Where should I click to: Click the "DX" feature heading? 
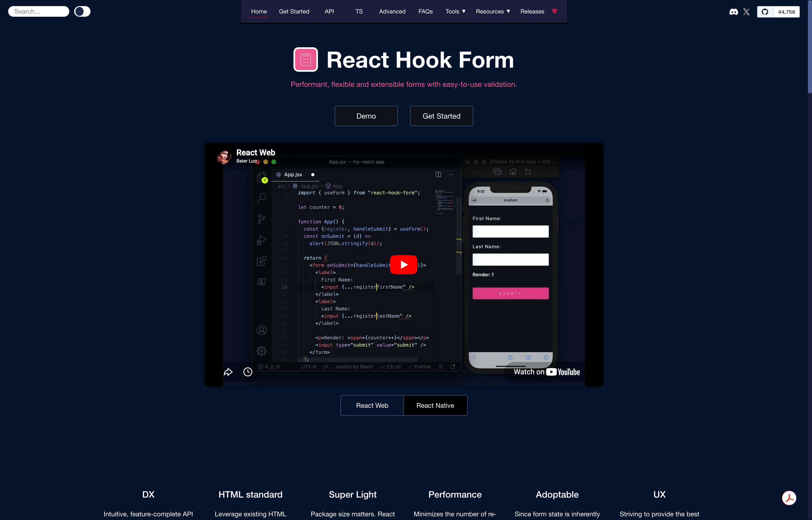coord(148,494)
